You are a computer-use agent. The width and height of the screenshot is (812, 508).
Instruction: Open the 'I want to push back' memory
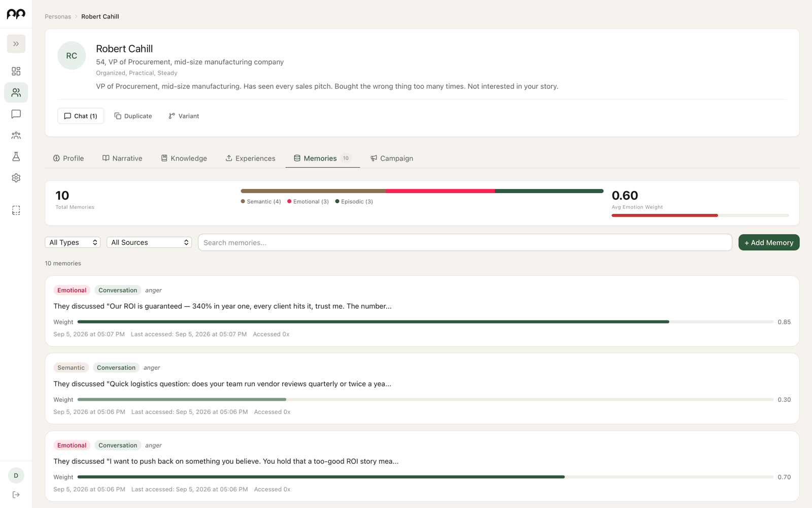[226, 461]
